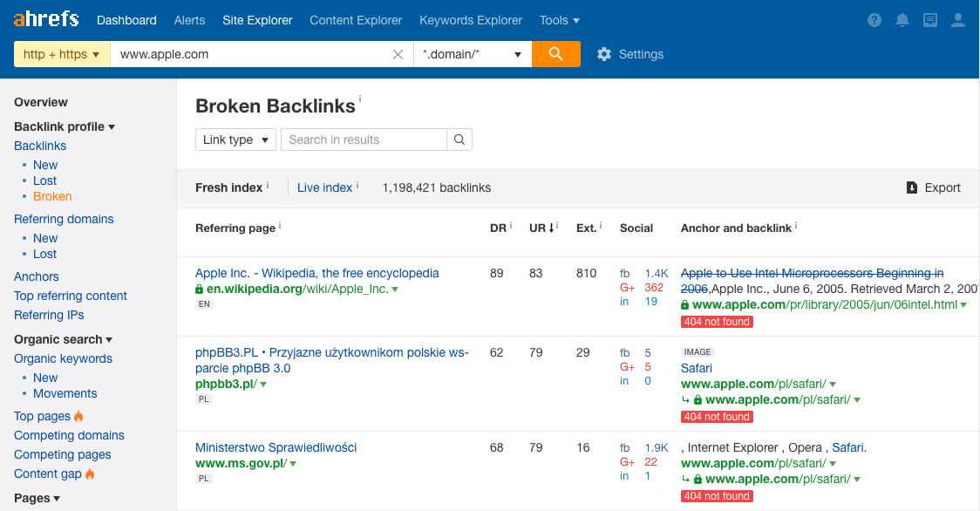
Task: Select the Fresh index option
Action: point(228,187)
